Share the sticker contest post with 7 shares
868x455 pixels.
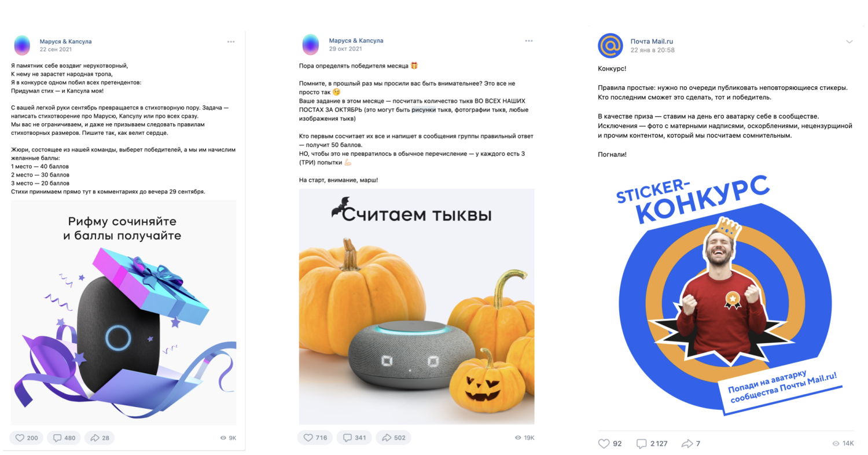click(691, 443)
